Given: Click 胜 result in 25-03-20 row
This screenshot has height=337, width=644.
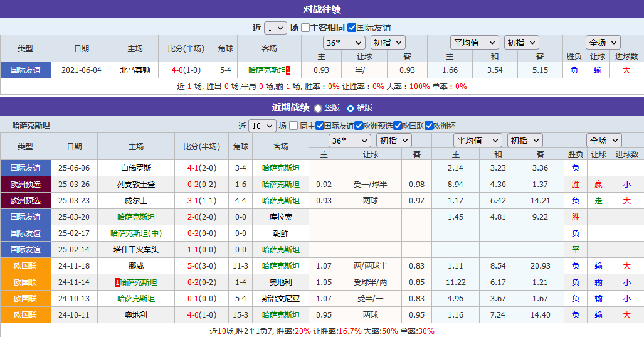Looking at the screenshot, I should coord(576,217).
